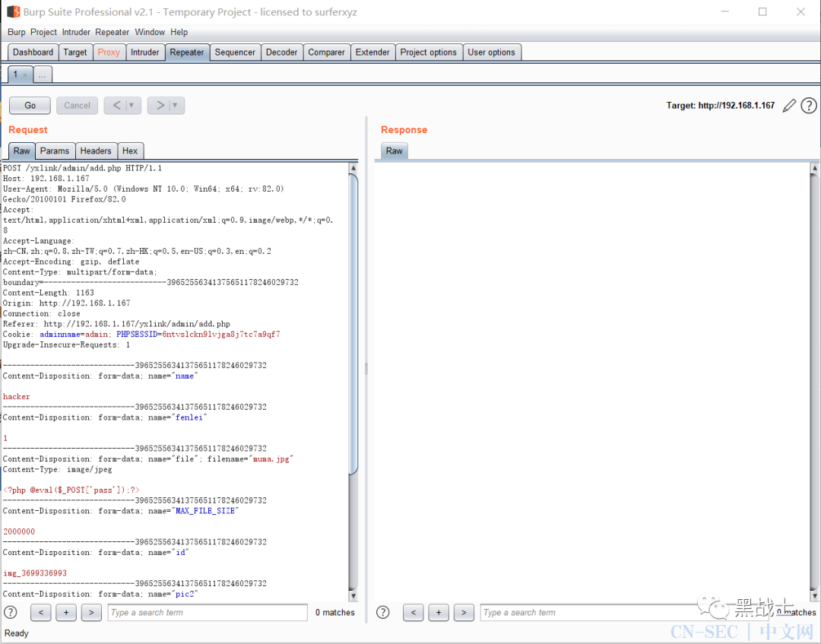Click the request pane vertical scrollbar thumb

pos(353,325)
